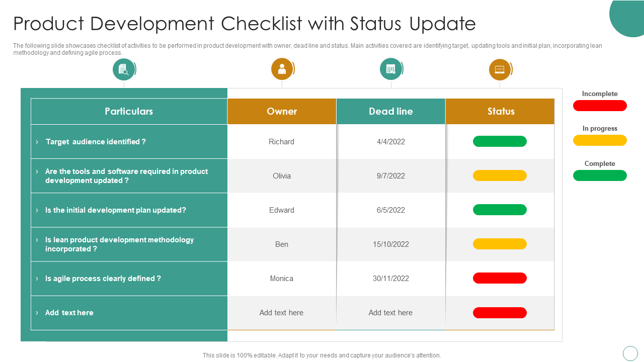Click deadline cell 30/11/2022
Image resolution: width=644 pixels, height=362 pixels.
coord(391,279)
